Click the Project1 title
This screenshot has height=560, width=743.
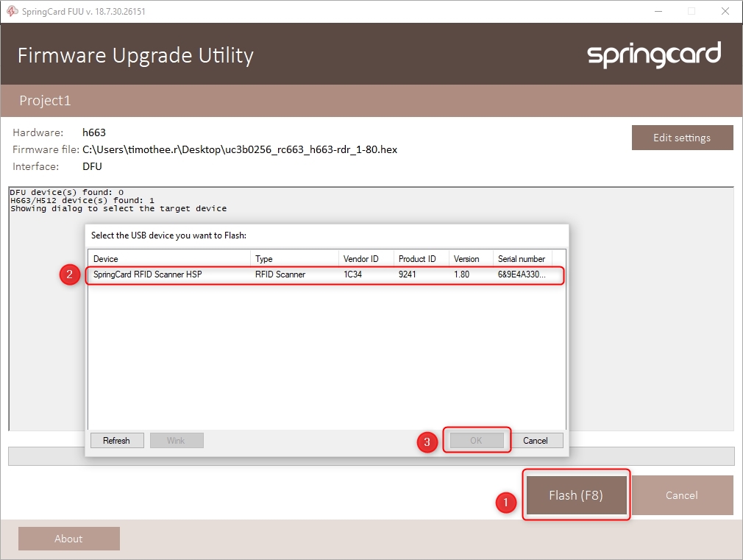click(x=45, y=101)
